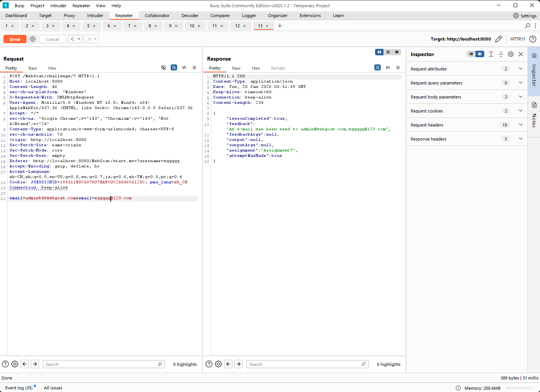Open the Inspector settings gear
Viewport: 540px width, 392px height.
point(511,54)
